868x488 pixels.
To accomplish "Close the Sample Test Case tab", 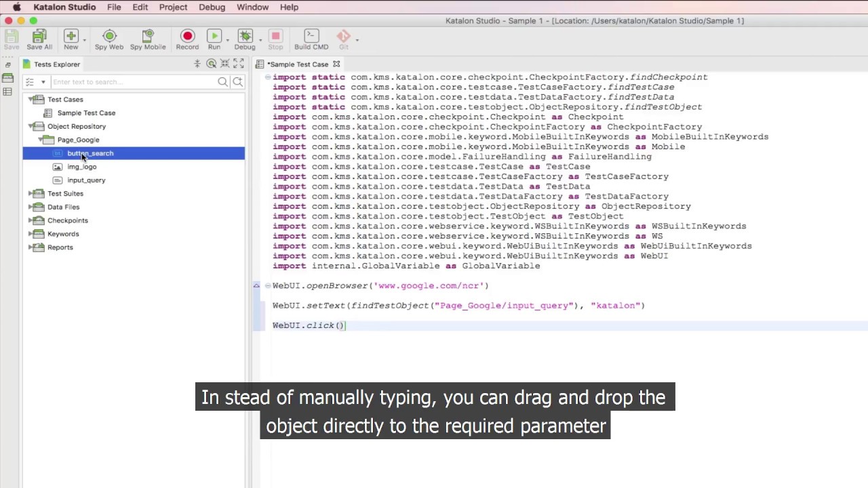I will [336, 64].
